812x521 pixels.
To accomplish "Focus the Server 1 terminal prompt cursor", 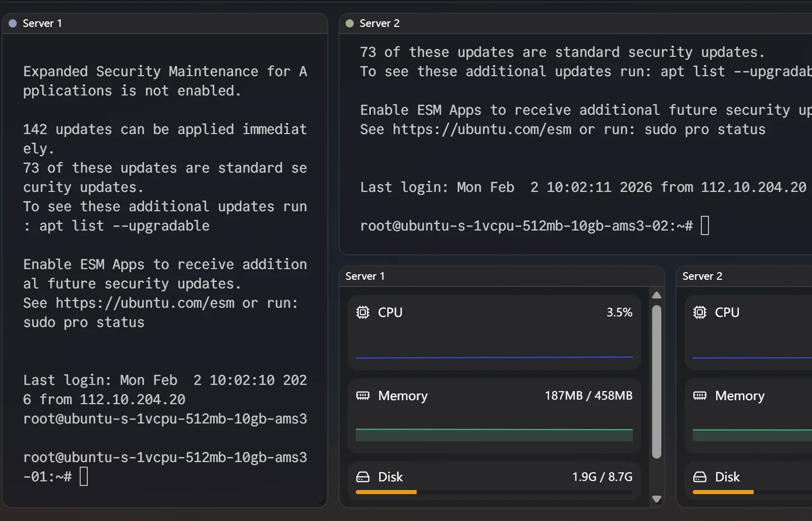I will [x=84, y=477].
